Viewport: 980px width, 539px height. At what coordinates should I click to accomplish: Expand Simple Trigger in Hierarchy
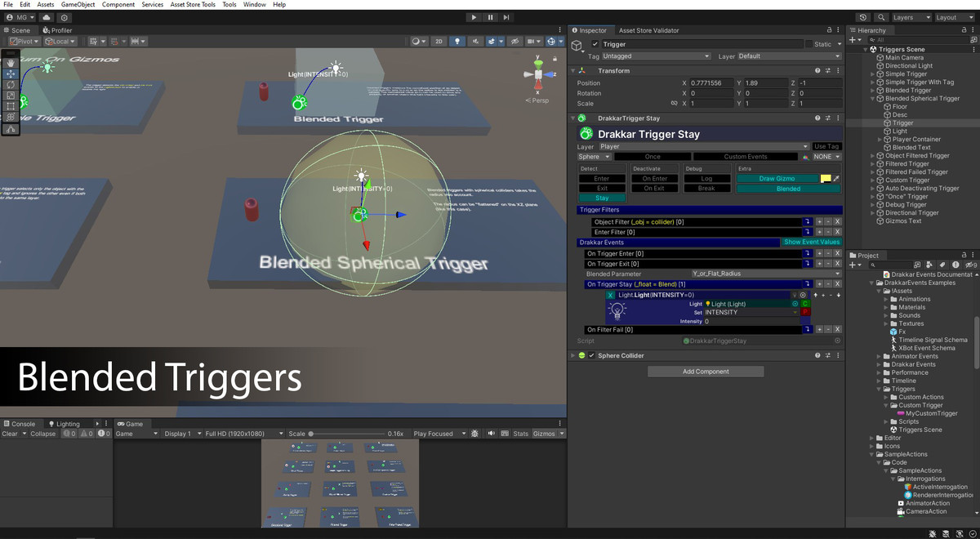point(872,74)
